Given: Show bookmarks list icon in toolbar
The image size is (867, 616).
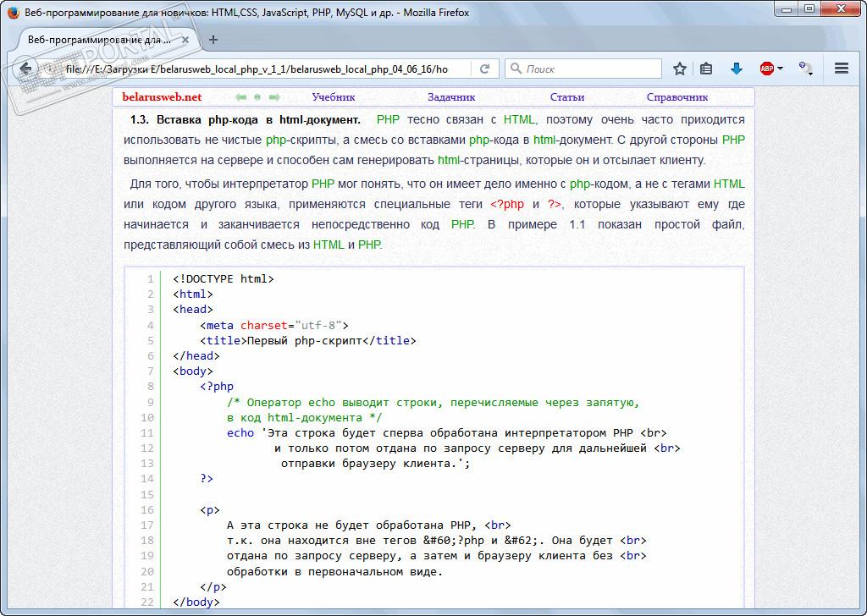Looking at the screenshot, I should [706, 69].
